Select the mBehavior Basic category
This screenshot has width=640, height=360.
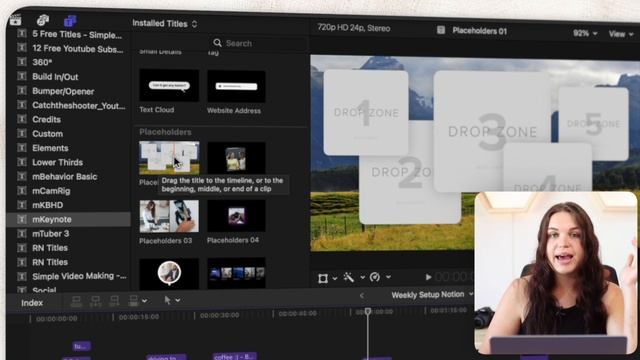pos(64,177)
